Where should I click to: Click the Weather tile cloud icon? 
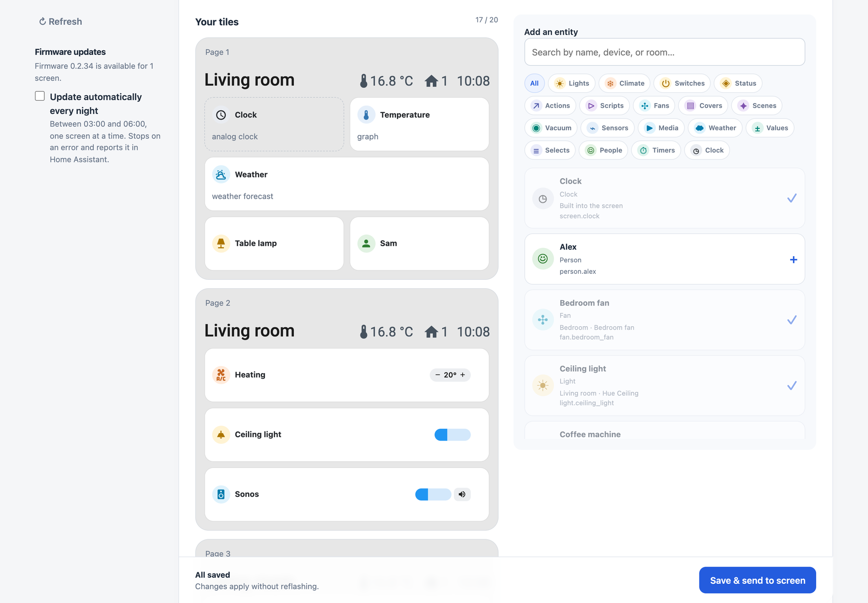221,175
